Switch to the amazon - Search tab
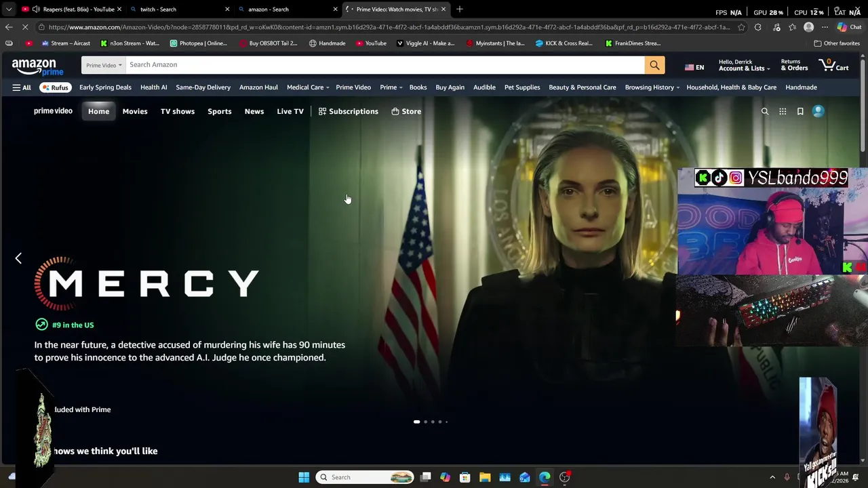Image resolution: width=868 pixels, height=488 pixels. (288, 9)
